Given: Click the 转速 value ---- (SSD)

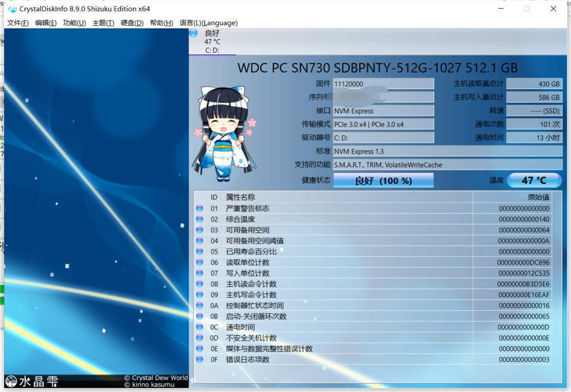Looking at the screenshot, I should tap(534, 111).
